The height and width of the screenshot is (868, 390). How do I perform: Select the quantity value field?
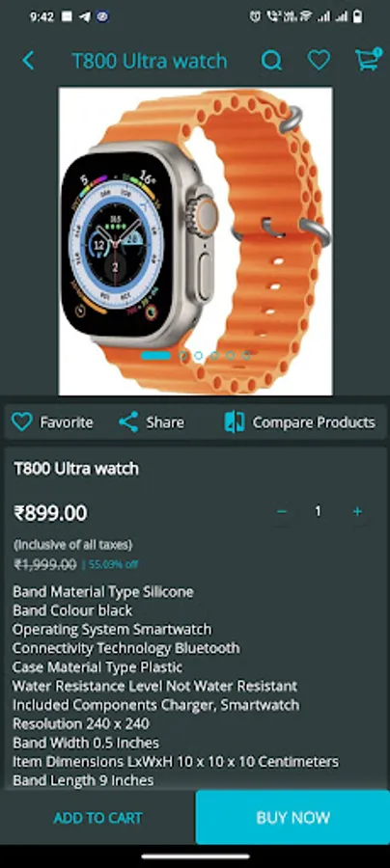pos(318,511)
